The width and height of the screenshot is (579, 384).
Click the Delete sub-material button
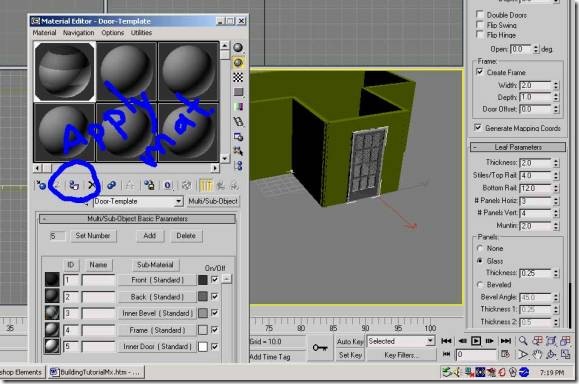pos(186,236)
